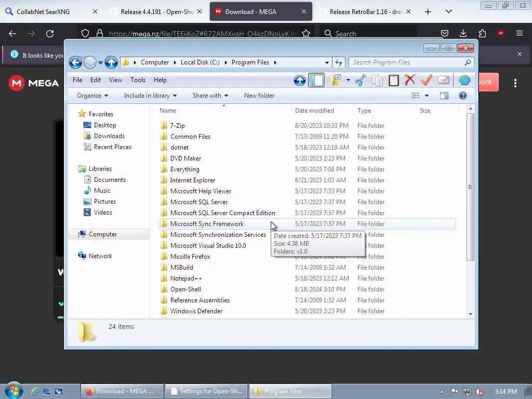Click the Cut scissors icon
532x399 pixels.
361,81
